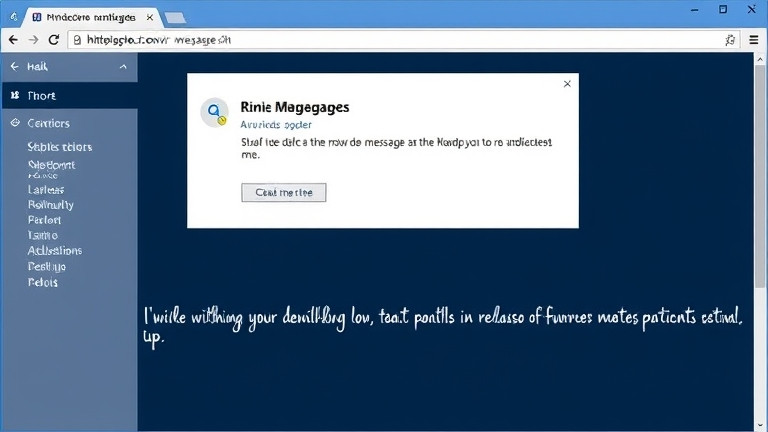Collapse the sidebar with the chevron up
The height and width of the screenshot is (432, 768).
pyautogui.click(x=123, y=67)
